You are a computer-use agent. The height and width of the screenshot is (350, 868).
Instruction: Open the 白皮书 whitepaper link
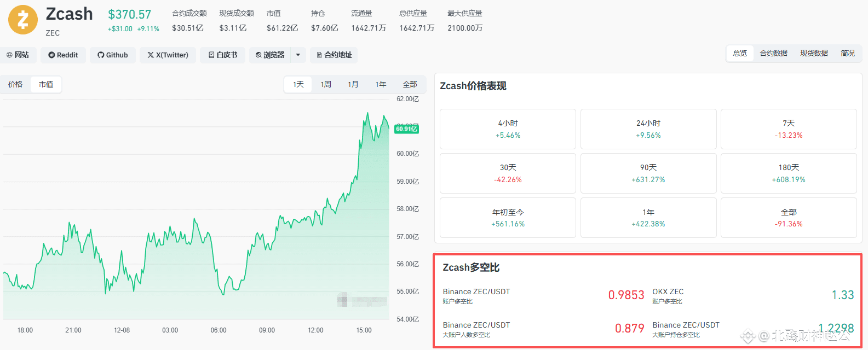223,55
